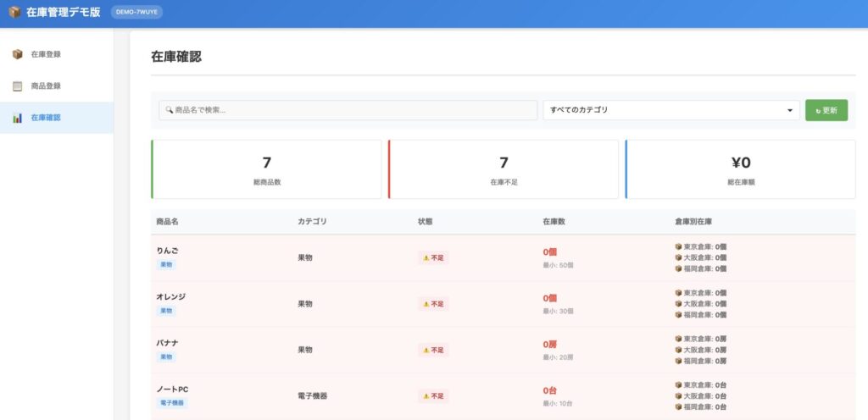The height and width of the screenshot is (420, 868).
Task: Click 福岡倉庫 box icon in ノートPC row
Action: tap(678, 406)
